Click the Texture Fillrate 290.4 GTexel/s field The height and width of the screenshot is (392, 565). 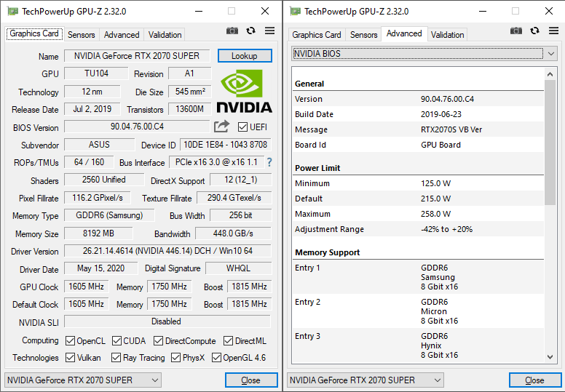coord(234,198)
